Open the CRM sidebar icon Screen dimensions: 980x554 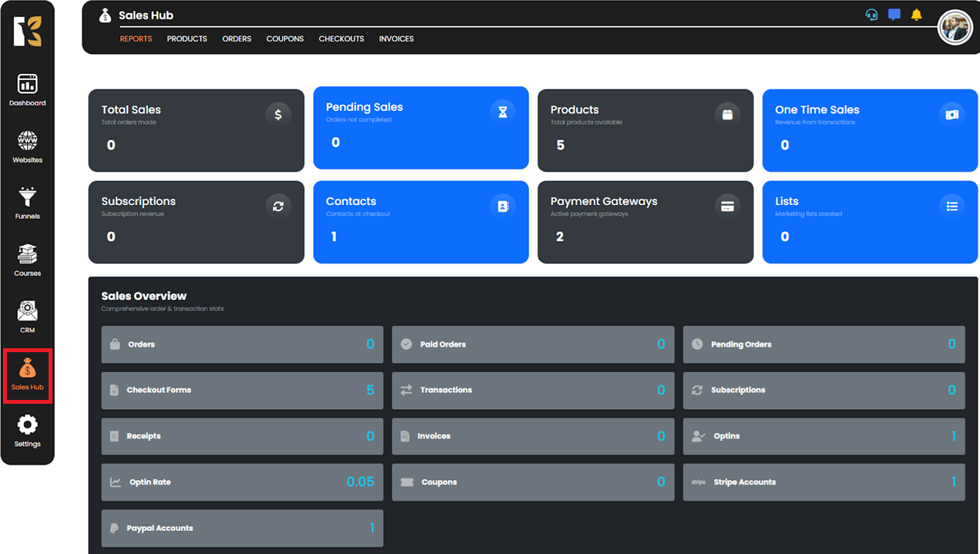(x=27, y=316)
